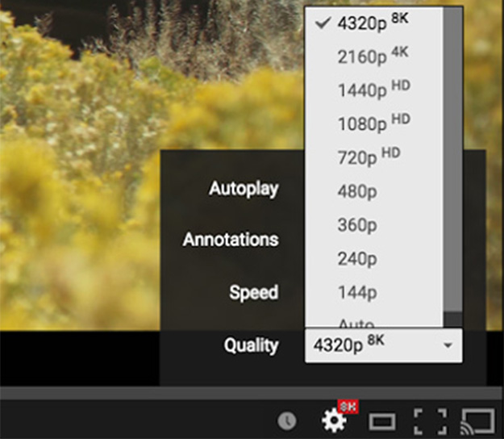The height and width of the screenshot is (439, 504).
Task: Click the Autoplay setting label
Action: [244, 189]
